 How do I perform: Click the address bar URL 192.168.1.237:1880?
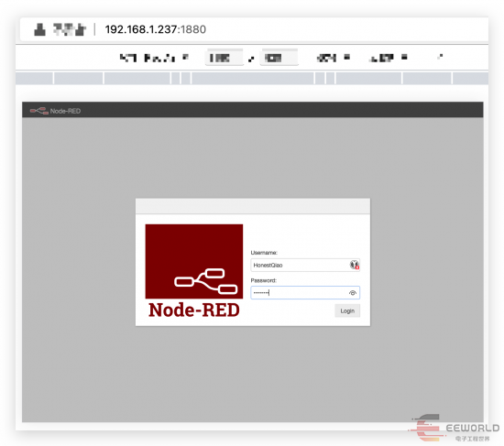[155, 29]
